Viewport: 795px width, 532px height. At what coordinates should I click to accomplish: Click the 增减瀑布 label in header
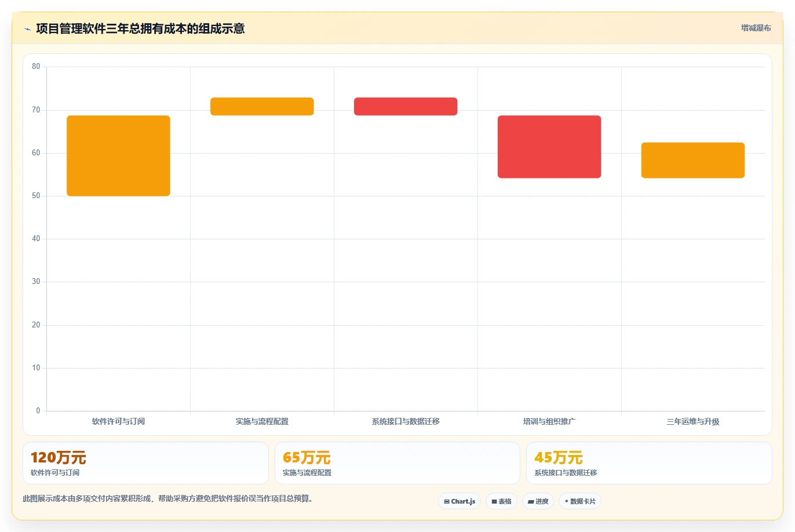point(756,28)
